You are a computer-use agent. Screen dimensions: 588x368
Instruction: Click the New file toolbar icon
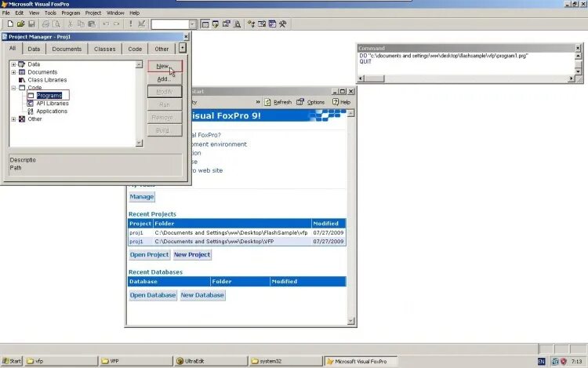[10, 24]
